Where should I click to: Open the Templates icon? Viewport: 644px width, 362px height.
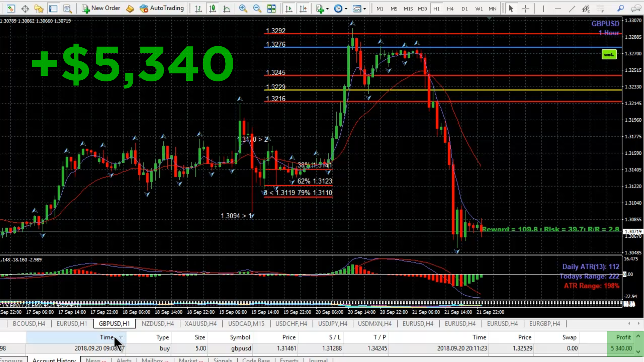357,8
